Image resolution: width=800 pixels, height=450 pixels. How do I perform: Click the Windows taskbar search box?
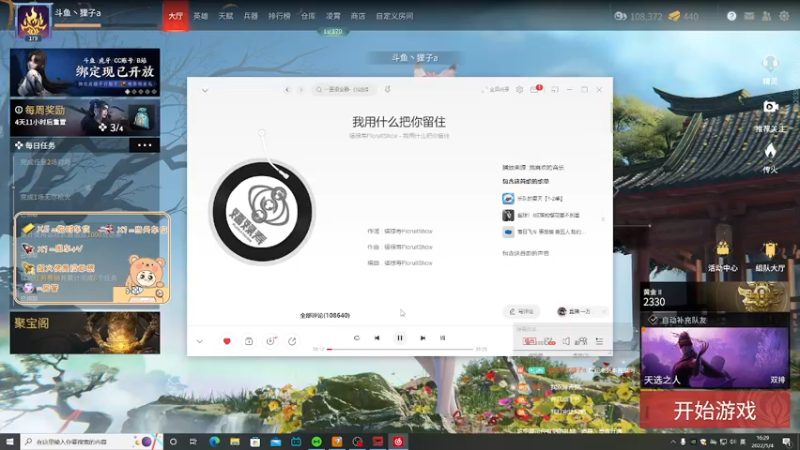(92, 441)
